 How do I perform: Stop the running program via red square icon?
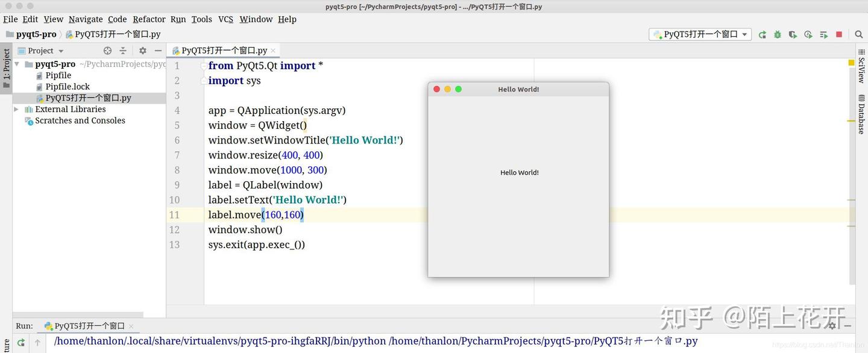(x=838, y=34)
